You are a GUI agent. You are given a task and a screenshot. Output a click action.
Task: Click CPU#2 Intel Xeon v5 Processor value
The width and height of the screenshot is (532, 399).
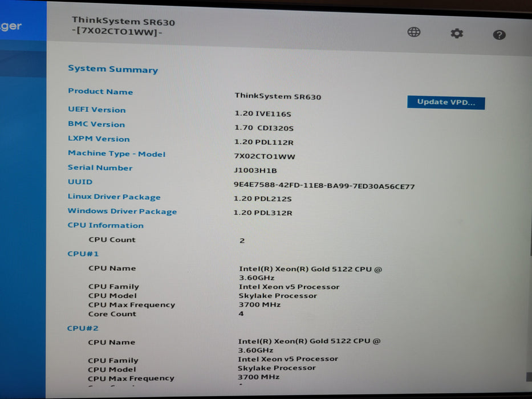coord(288,359)
